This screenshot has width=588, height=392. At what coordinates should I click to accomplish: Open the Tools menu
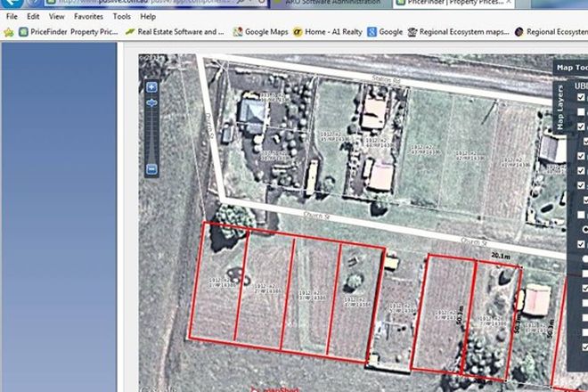(122, 16)
